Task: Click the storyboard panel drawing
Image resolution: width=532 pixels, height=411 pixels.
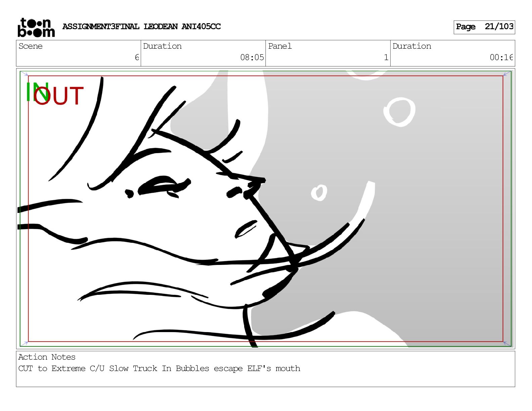Action: (265, 209)
